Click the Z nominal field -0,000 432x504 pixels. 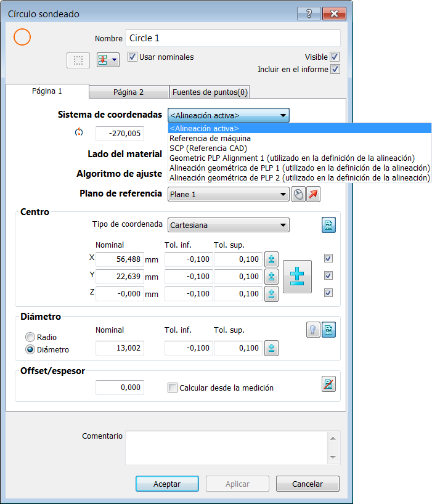pyautogui.click(x=120, y=294)
